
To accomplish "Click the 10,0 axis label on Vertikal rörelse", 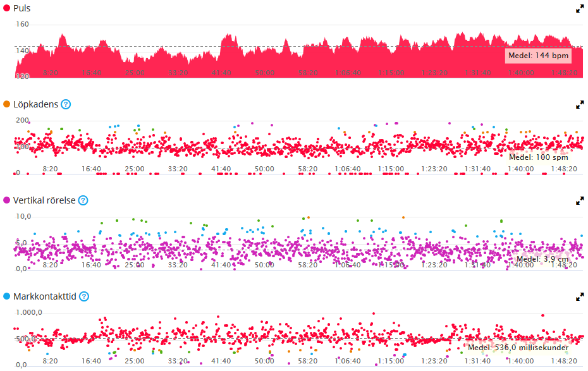I will [23, 216].
